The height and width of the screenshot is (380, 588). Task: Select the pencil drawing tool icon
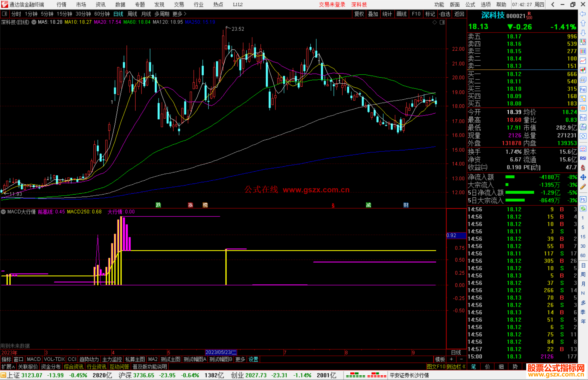(583, 187)
